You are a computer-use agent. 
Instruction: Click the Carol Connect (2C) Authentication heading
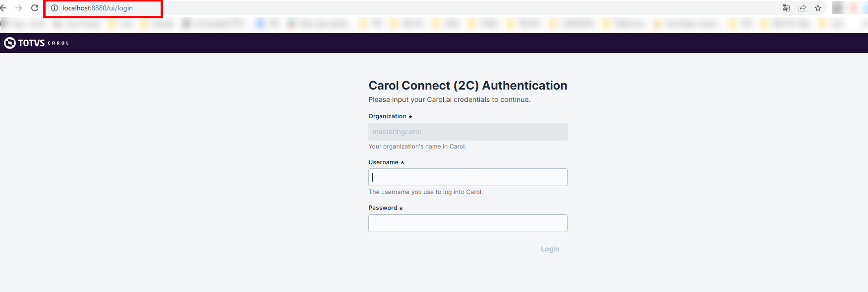467,85
